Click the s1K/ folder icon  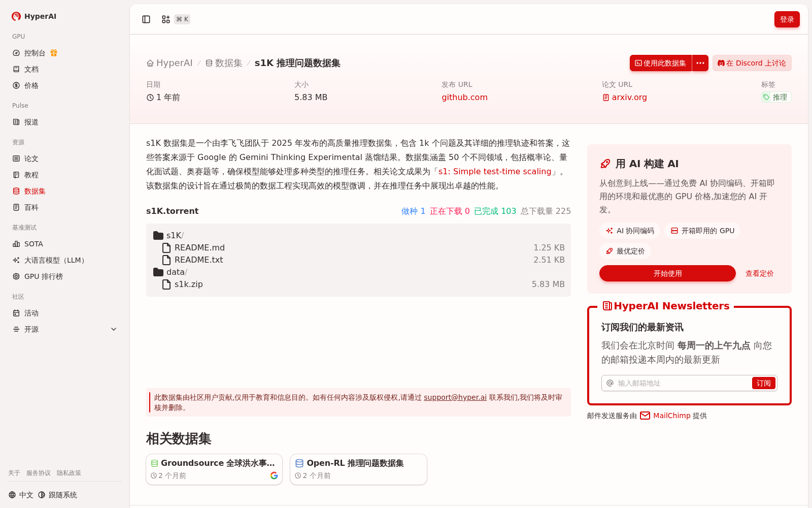pyautogui.click(x=158, y=235)
